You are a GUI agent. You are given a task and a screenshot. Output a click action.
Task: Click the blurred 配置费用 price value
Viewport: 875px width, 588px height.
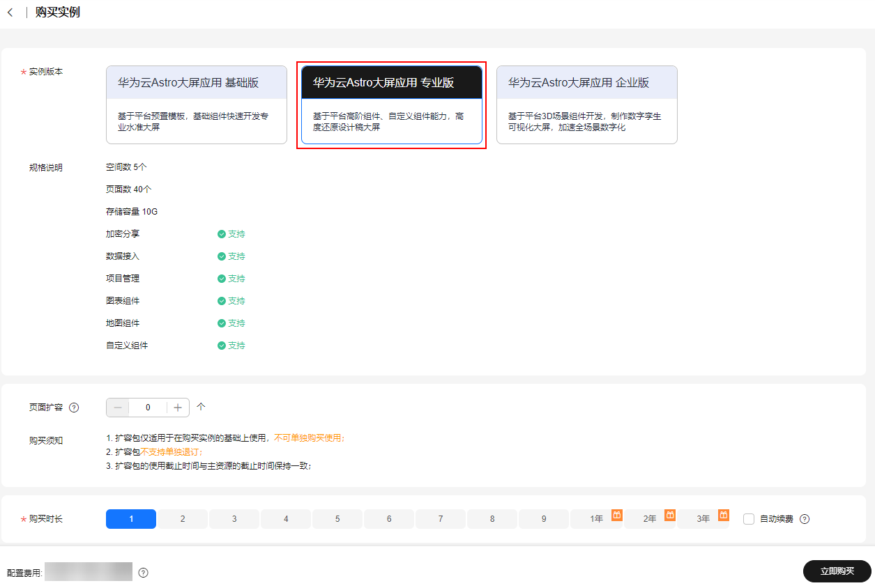(x=89, y=572)
